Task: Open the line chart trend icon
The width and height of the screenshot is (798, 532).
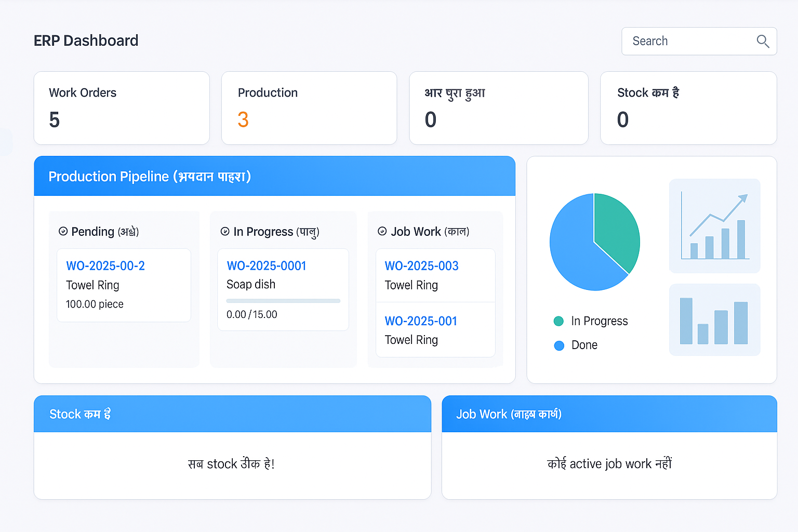Action: click(714, 225)
